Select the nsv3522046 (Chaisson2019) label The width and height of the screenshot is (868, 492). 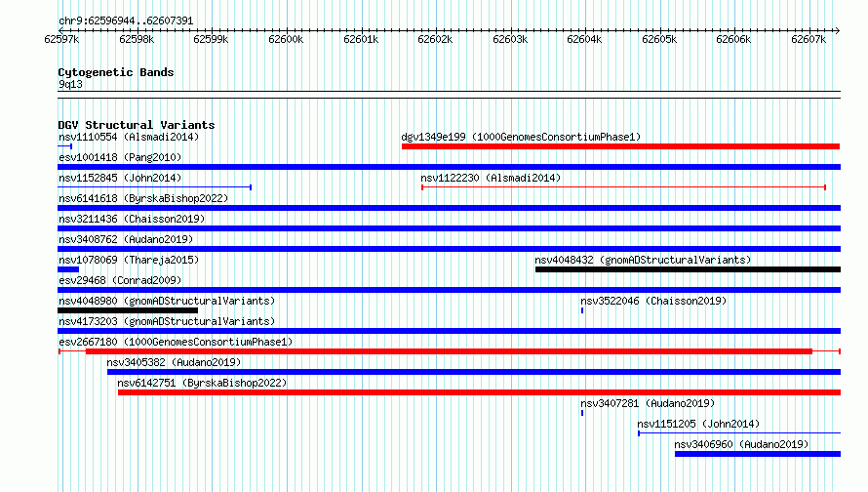click(x=653, y=301)
